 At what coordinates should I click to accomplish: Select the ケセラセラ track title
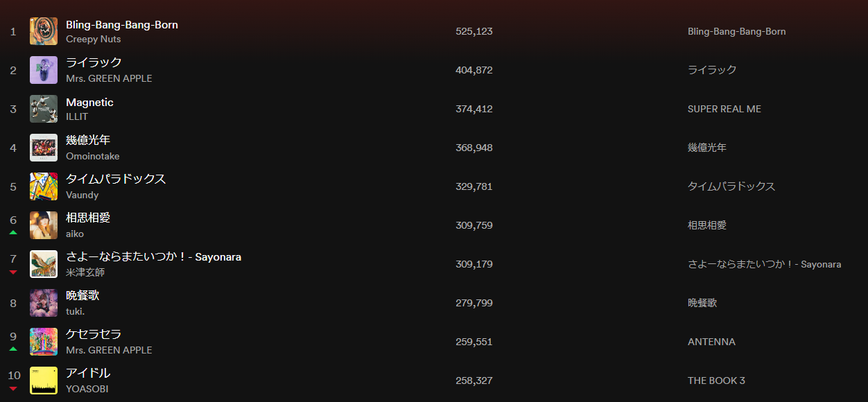coord(94,334)
